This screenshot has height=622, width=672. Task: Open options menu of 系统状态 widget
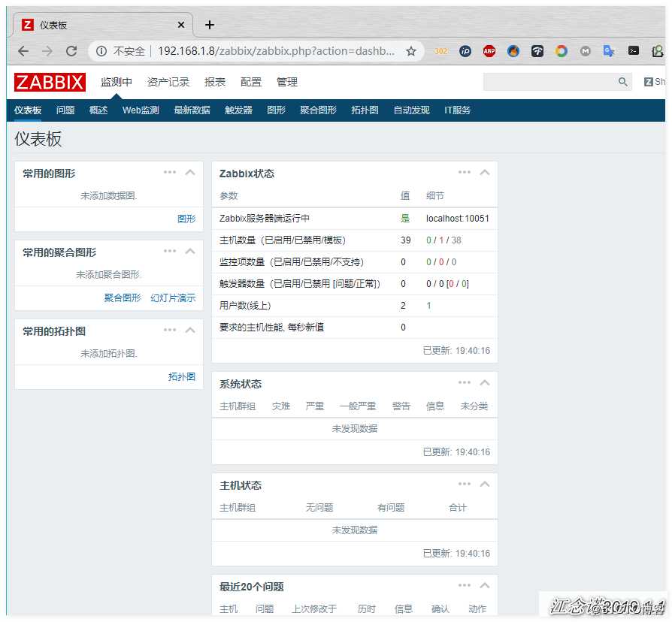tap(464, 382)
